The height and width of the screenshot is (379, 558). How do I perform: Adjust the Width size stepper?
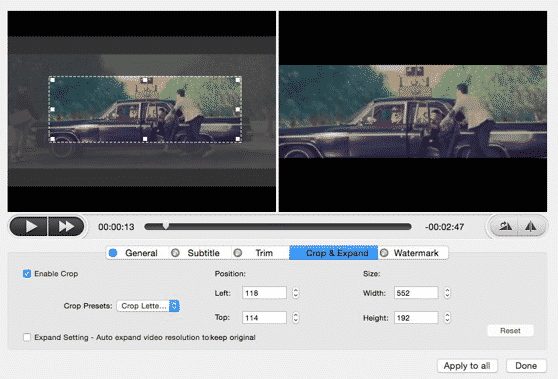tap(447, 293)
